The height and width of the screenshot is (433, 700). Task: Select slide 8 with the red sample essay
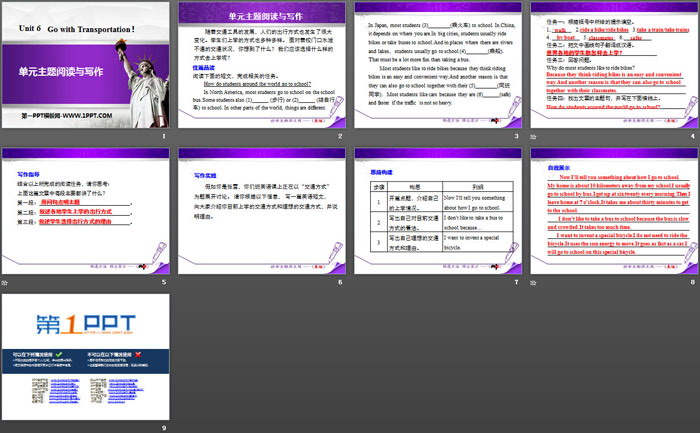(x=614, y=211)
